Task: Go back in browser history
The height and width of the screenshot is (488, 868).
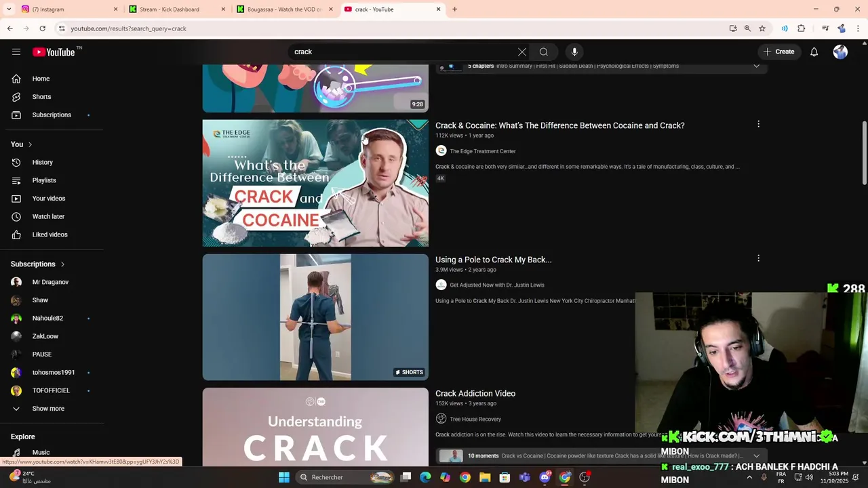Action: click(x=9, y=28)
